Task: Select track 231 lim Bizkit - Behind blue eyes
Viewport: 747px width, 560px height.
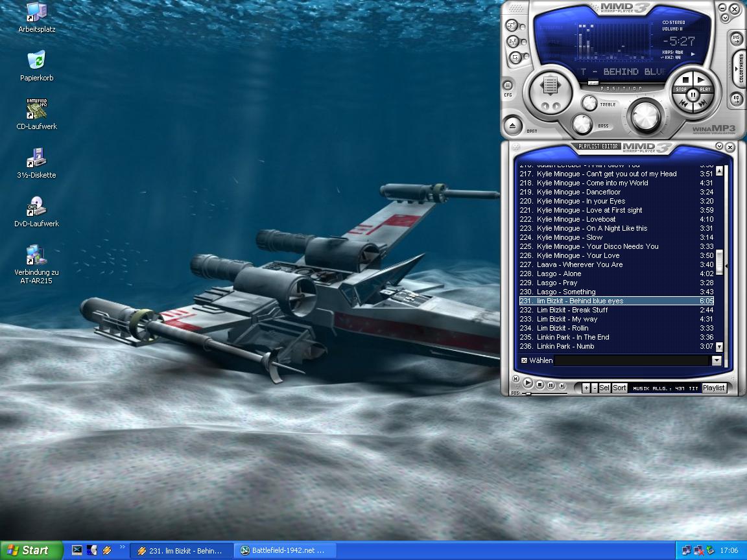Action: pyautogui.click(x=617, y=301)
